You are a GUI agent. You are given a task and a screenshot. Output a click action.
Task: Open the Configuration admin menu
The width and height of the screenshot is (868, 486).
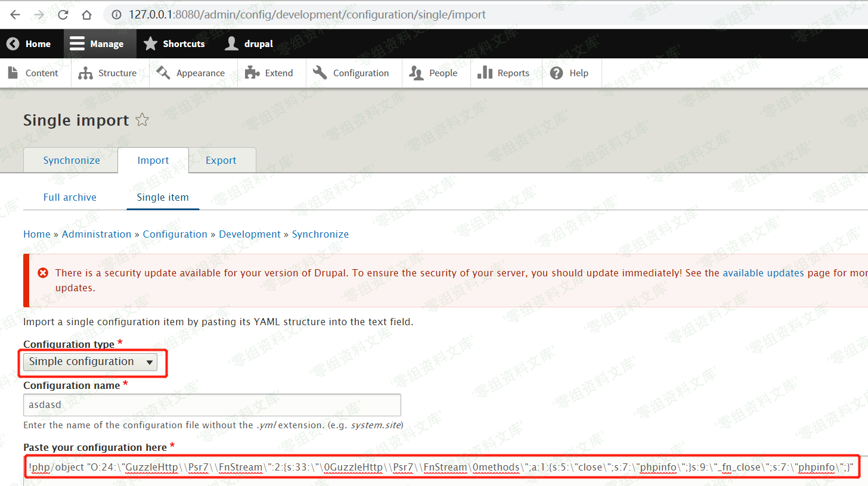point(352,73)
